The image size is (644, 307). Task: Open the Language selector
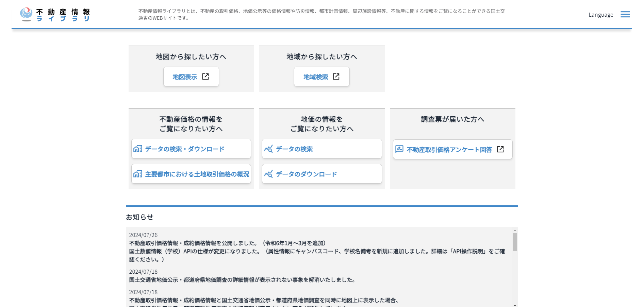click(x=601, y=15)
